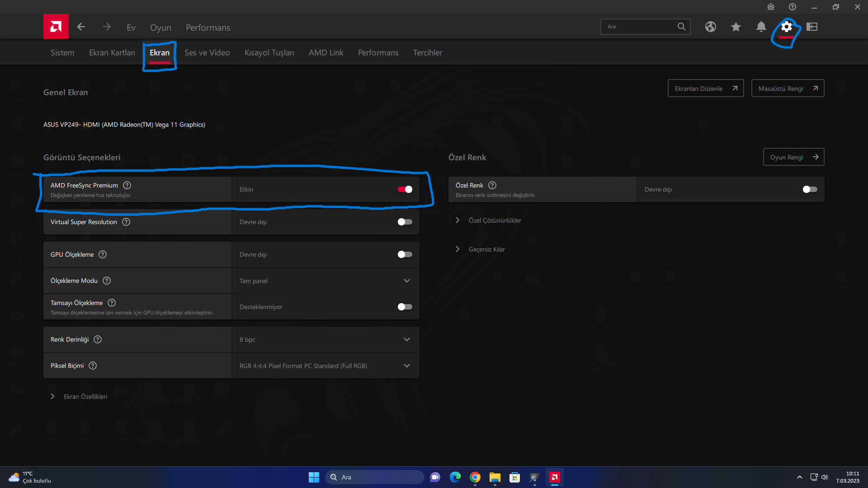Toggle the sidebar panel icon

pos(812,27)
